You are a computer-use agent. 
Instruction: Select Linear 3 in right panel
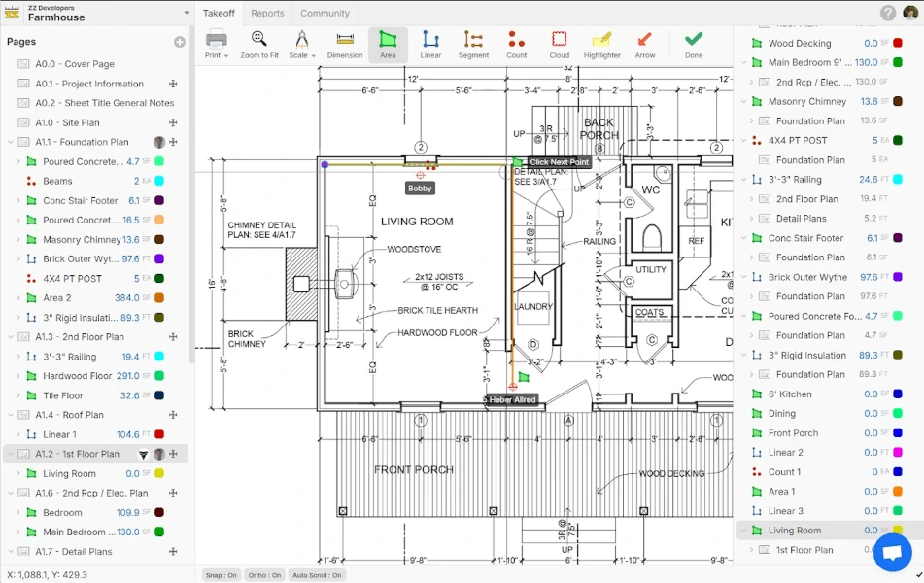785,511
